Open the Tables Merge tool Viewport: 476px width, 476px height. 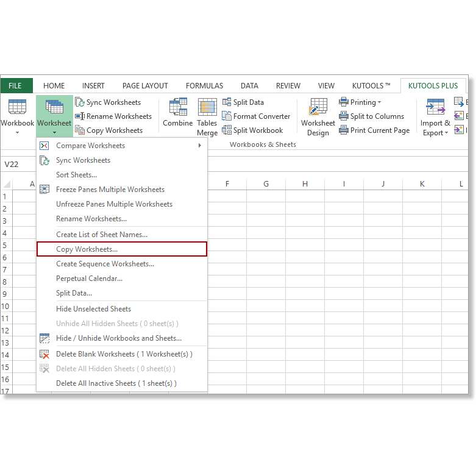point(207,117)
